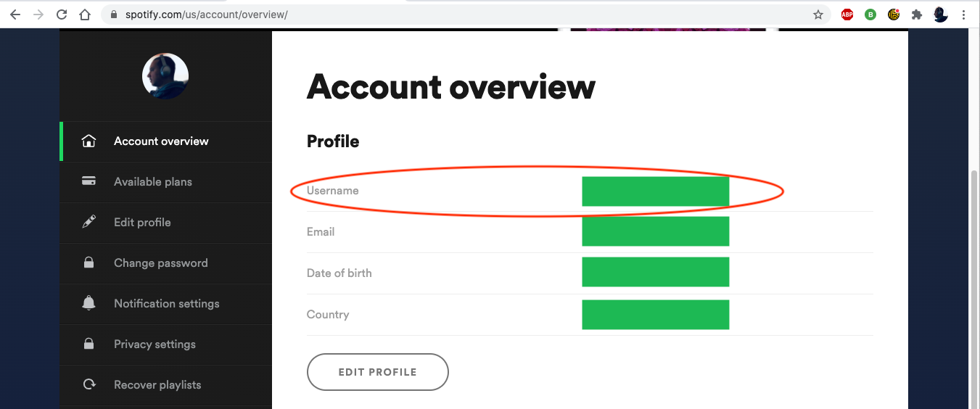Select Change password in the sidebar

pos(160,263)
